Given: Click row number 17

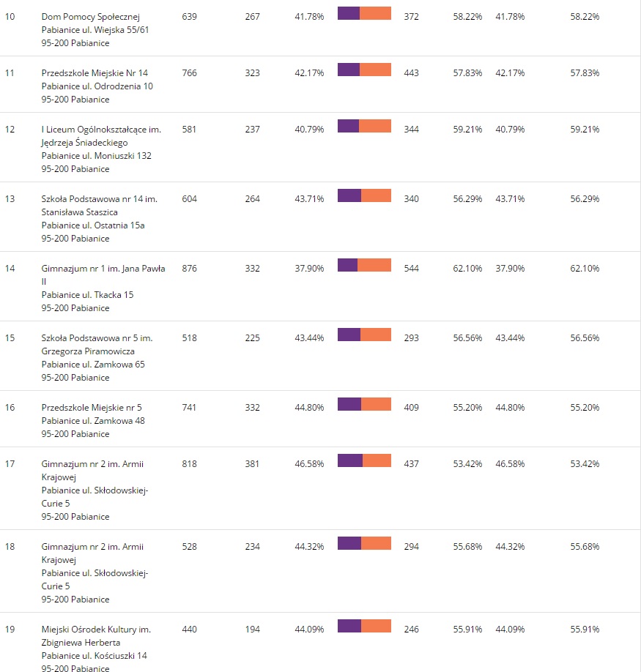Looking at the screenshot, I should pos(10,463).
